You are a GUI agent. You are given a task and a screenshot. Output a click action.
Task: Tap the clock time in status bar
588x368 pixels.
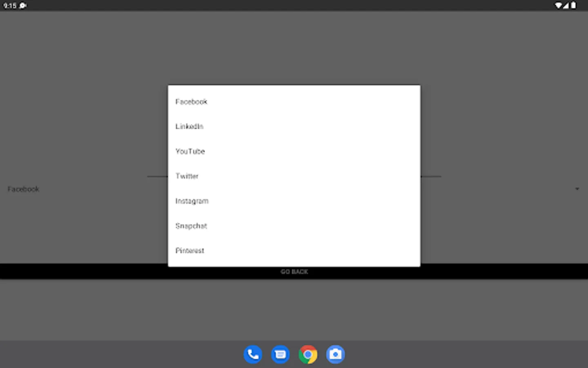point(10,6)
